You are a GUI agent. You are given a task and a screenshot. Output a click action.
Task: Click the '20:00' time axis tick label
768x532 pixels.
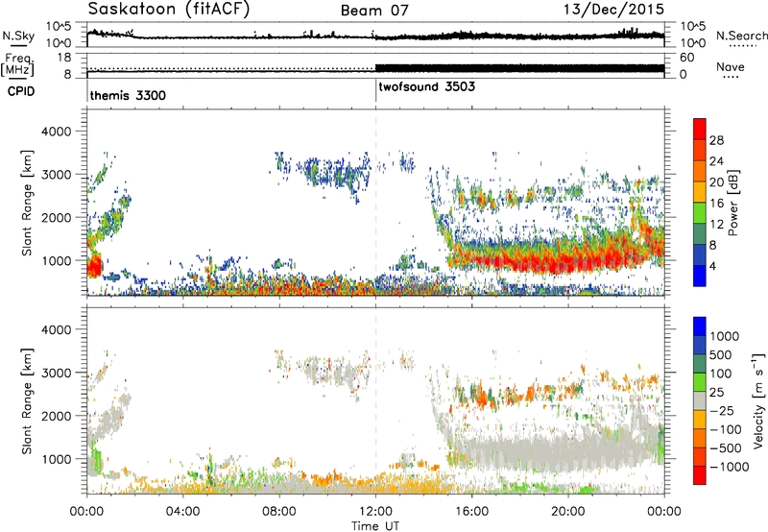point(568,512)
